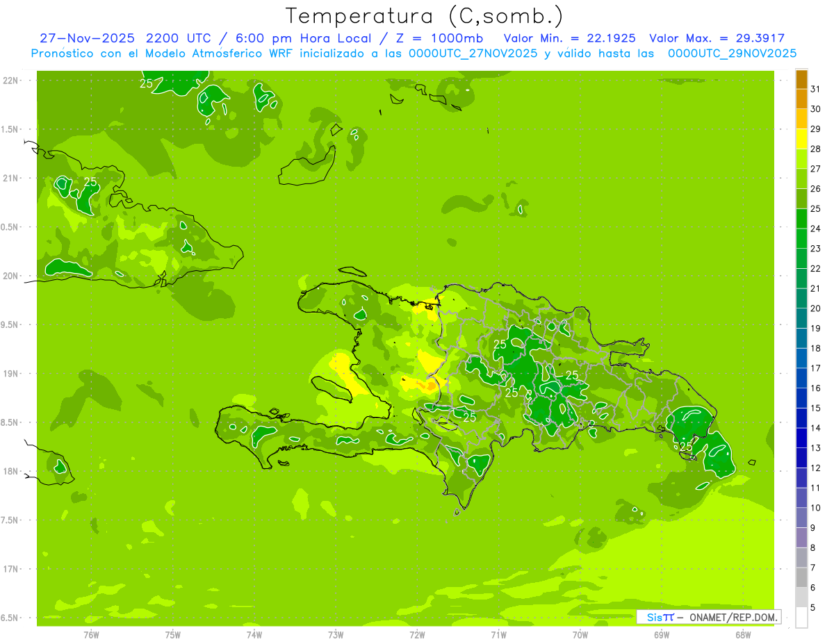
Task: Click the '72W' longitude label
Action: click(x=417, y=635)
